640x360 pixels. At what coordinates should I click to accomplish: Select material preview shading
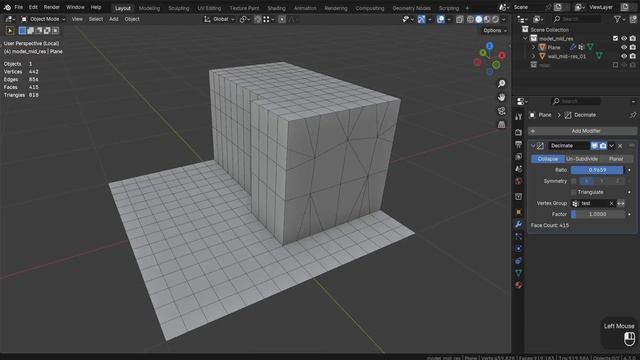[x=487, y=19]
